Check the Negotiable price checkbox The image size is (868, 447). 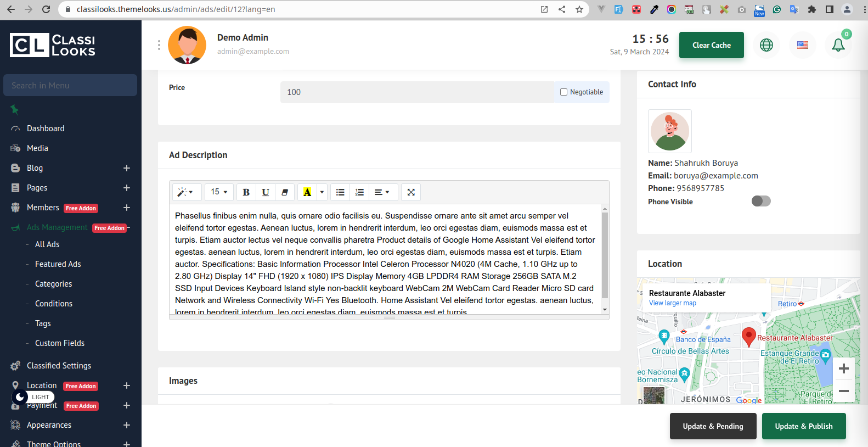click(x=563, y=92)
